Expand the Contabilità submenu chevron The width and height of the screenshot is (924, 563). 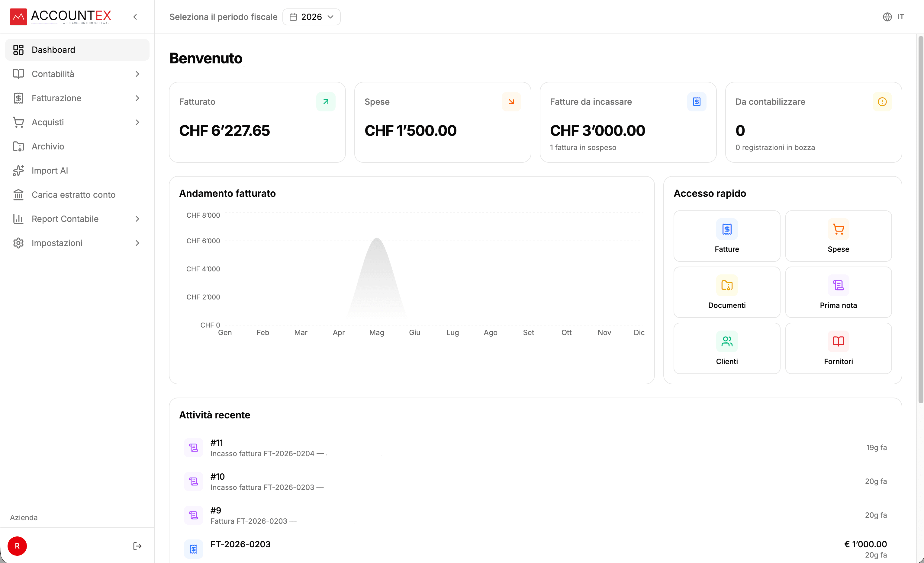137,74
